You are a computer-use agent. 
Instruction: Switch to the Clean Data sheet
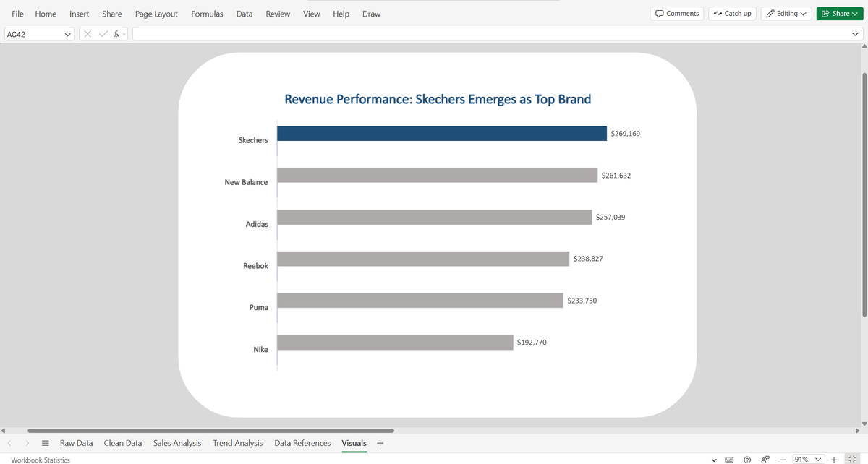click(123, 443)
